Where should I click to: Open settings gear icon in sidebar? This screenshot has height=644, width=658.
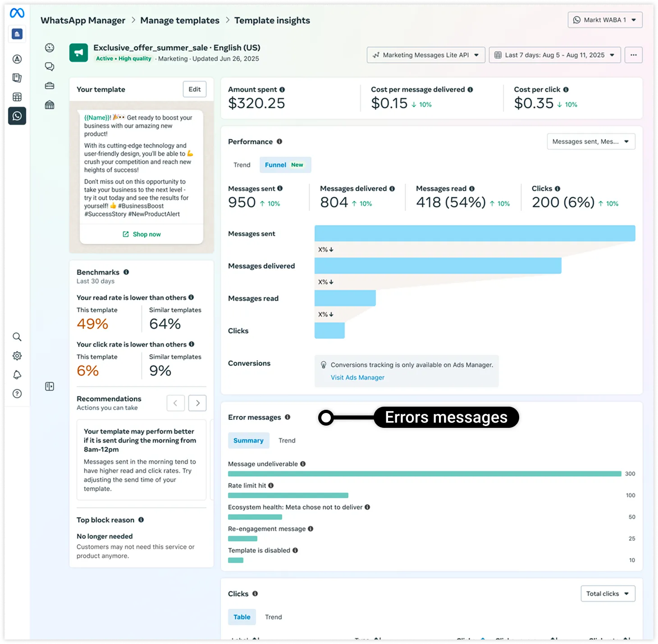tap(17, 356)
